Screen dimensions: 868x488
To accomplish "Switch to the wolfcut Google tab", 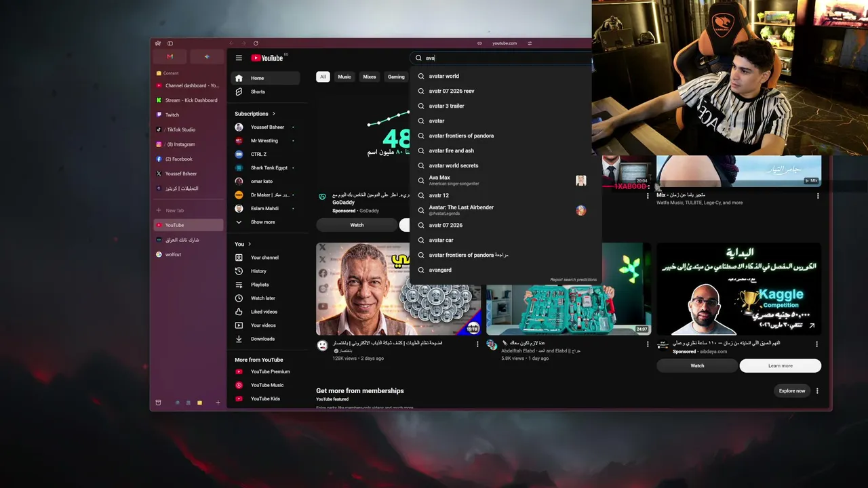I will pos(189,255).
